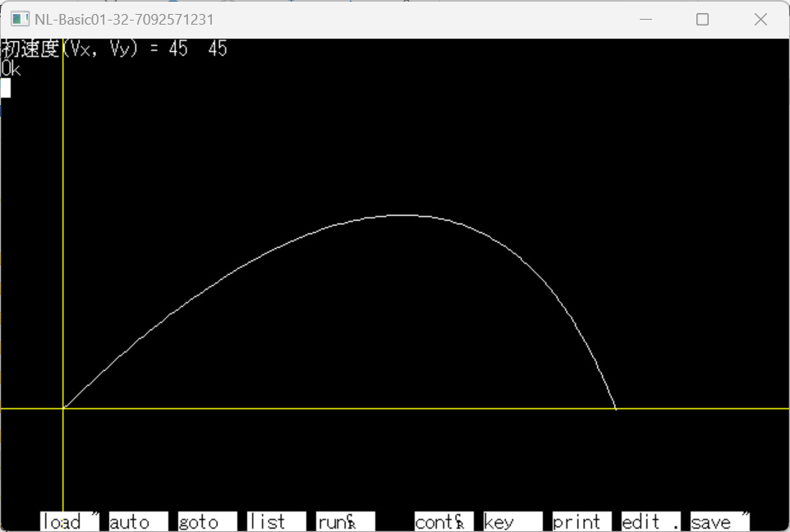Close the NL-Basic window
This screenshot has height=532, width=790.
point(760,19)
